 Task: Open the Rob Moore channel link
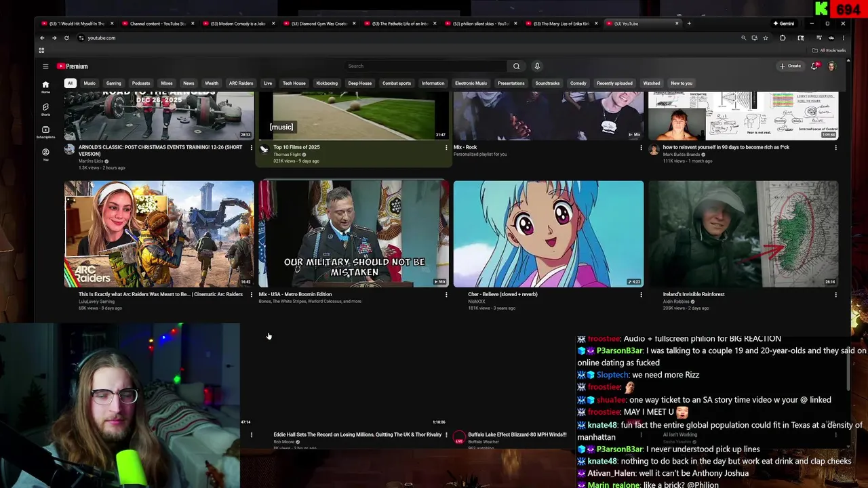coord(283,442)
